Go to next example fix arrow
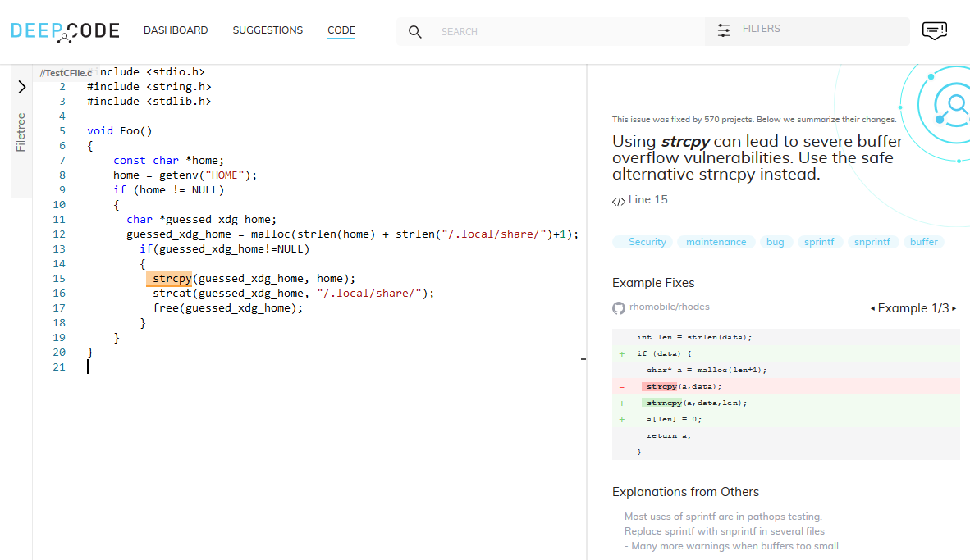The image size is (970, 560). tap(954, 309)
